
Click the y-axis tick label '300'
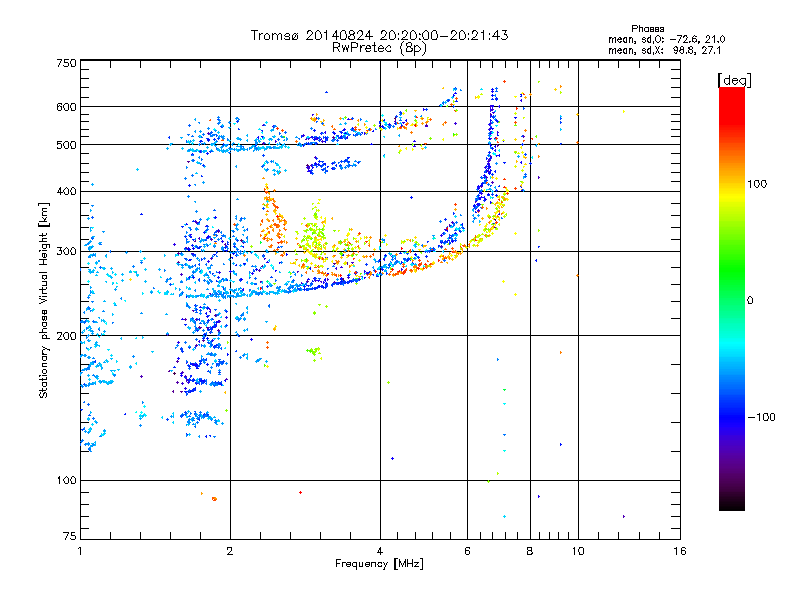pyautogui.click(x=66, y=251)
